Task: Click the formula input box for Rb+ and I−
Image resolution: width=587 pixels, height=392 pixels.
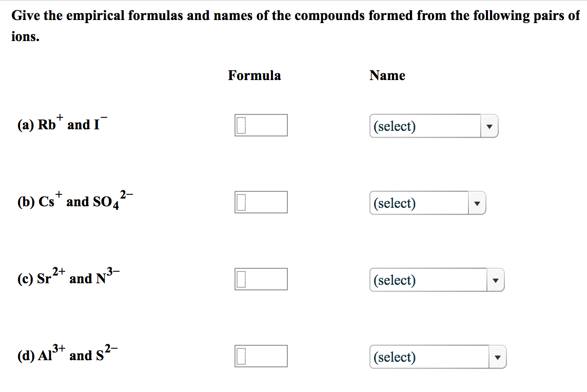Action: pos(261,125)
